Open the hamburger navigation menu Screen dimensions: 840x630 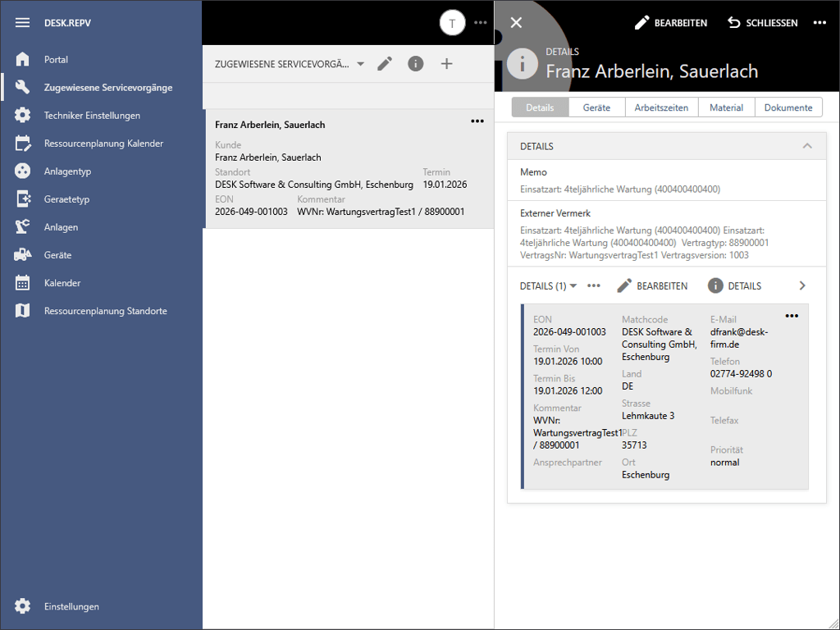point(22,22)
